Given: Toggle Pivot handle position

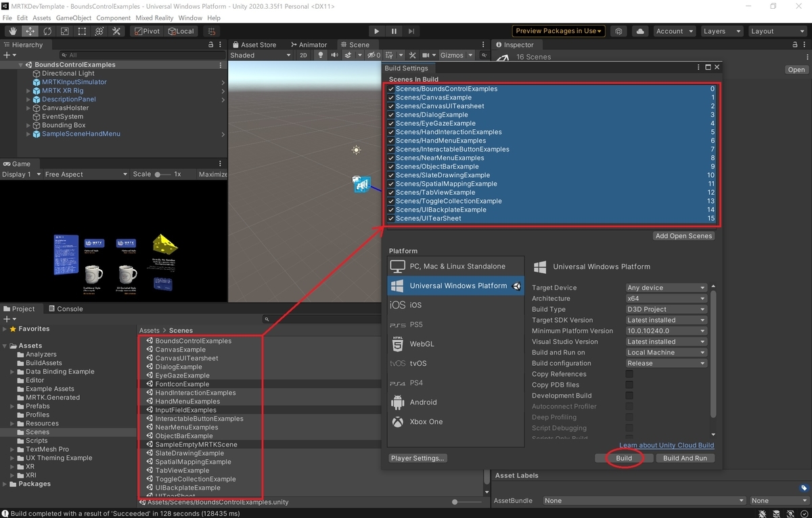Looking at the screenshot, I should [146, 31].
